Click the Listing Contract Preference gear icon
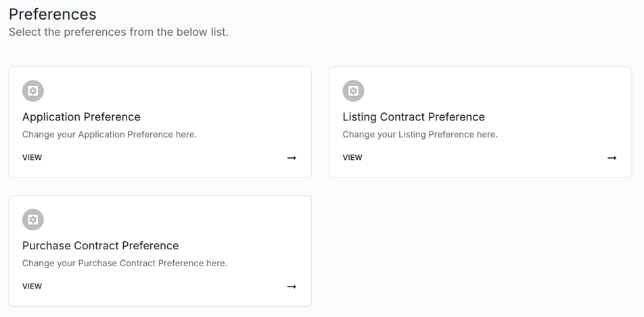 (x=353, y=91)
